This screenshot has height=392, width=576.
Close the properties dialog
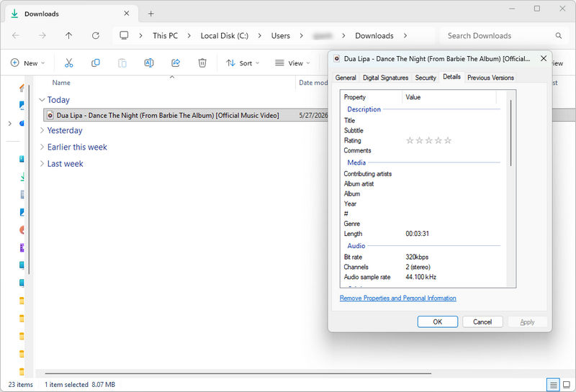pyautogui.click(x=544, y=58)
